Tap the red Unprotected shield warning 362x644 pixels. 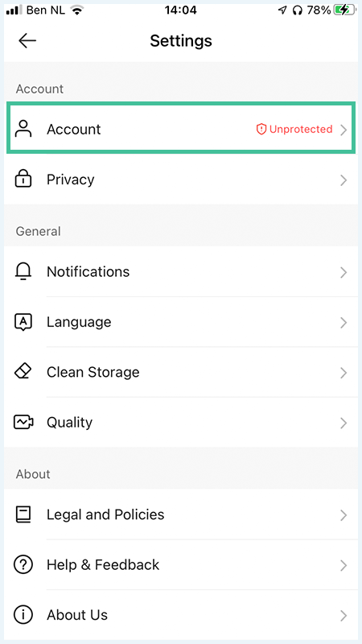(x=294, y=130)
